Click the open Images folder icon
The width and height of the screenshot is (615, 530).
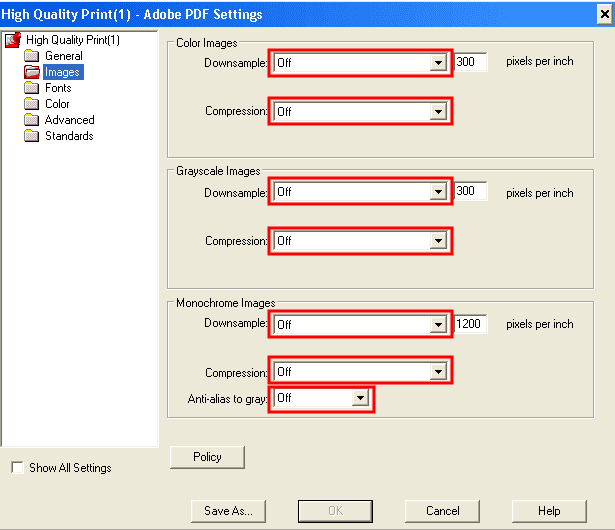click(32, 72)
